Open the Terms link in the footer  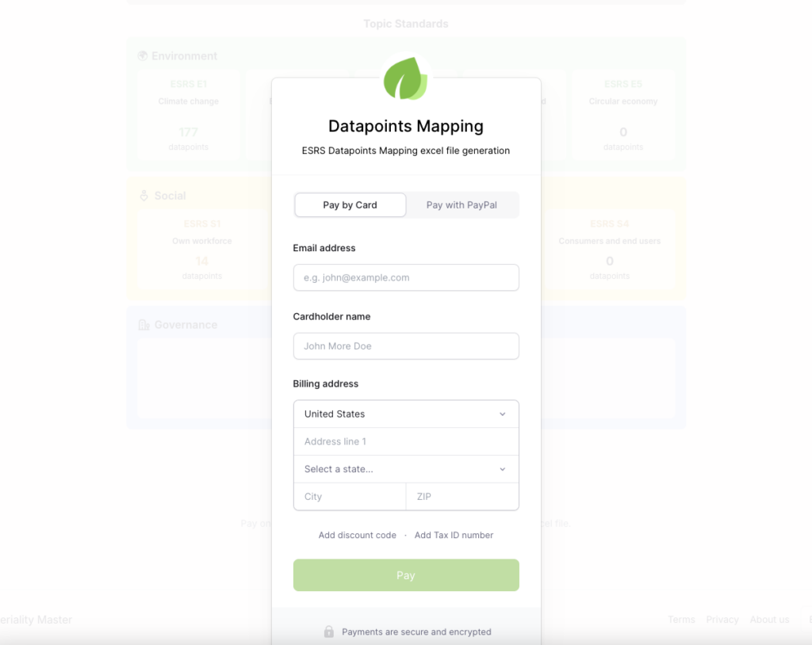coord(681,619)
